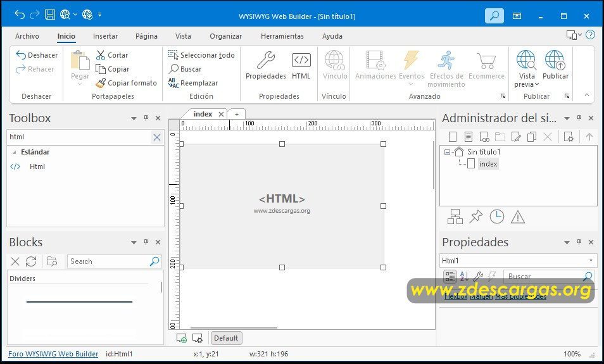Open Foro WYSIWYG Web Builder link
Viewport: 604px width, 364px height.
[x=53, y=354]
